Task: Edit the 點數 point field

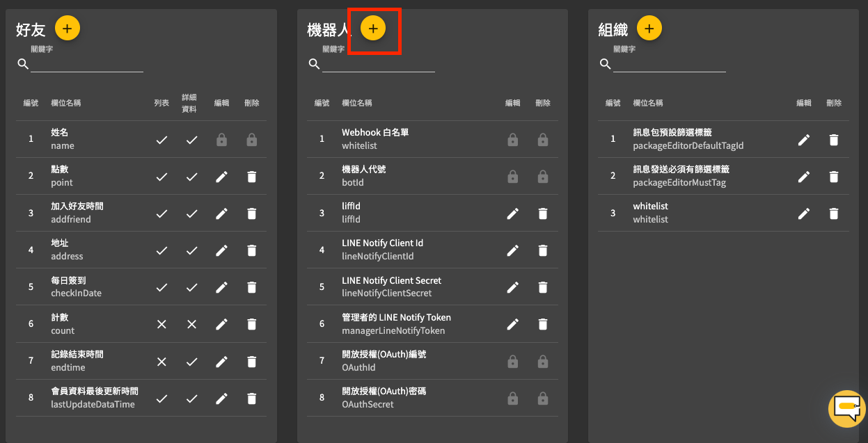Action: pos(221,177)
